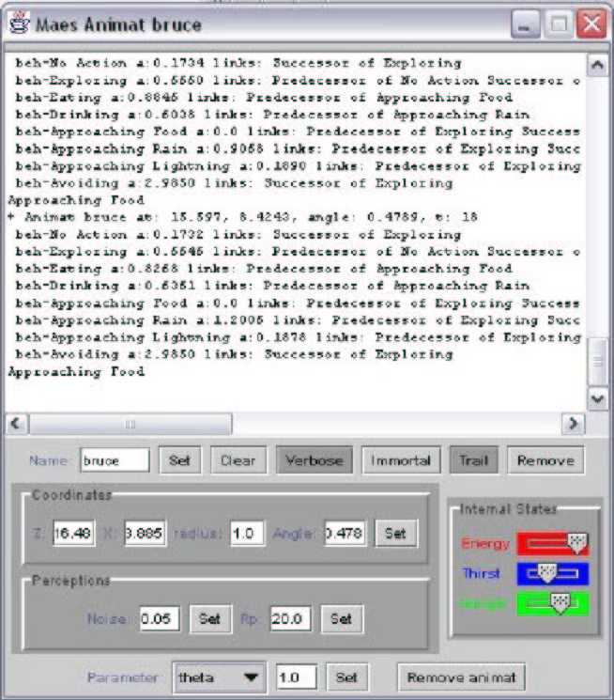Close the Maes Animat bruce window
The image size is (614, 700).
tap(591, 24)
